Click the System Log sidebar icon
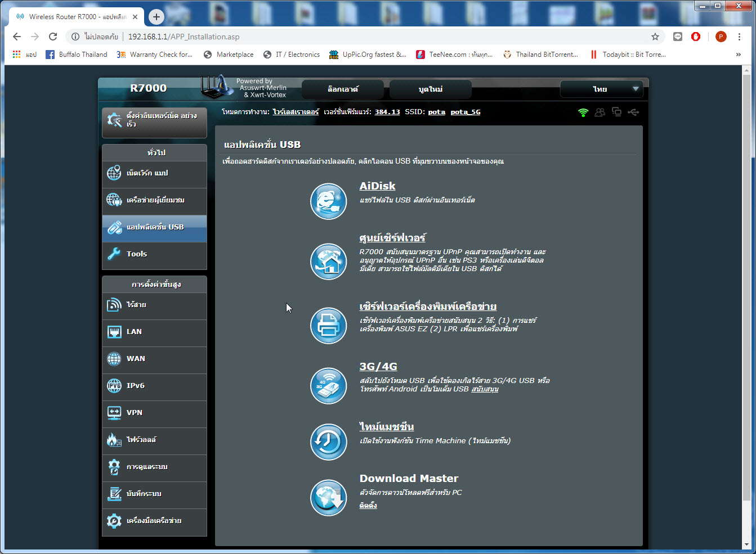Image resolution: width=756 pixels, height=554 pixels. tap(114, 494)
